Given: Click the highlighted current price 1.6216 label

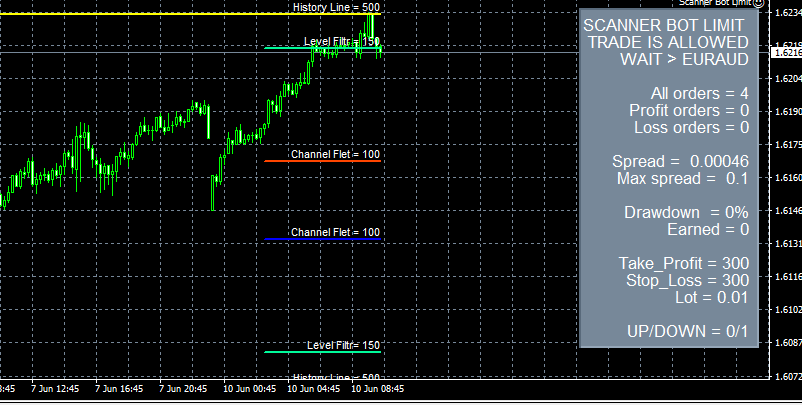Looking at the screenshot, I should click(x=786, y=53).
